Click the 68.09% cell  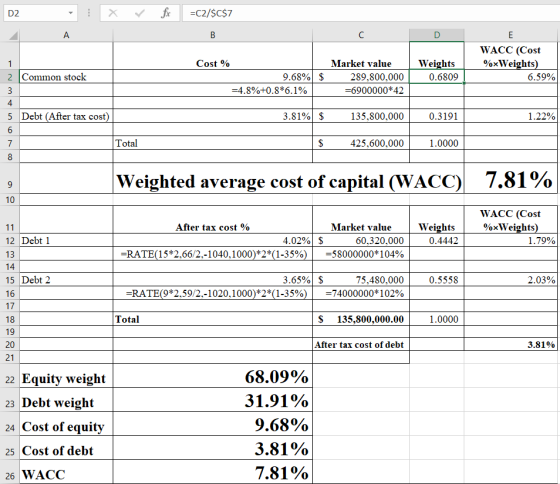[x=212, y=376]
